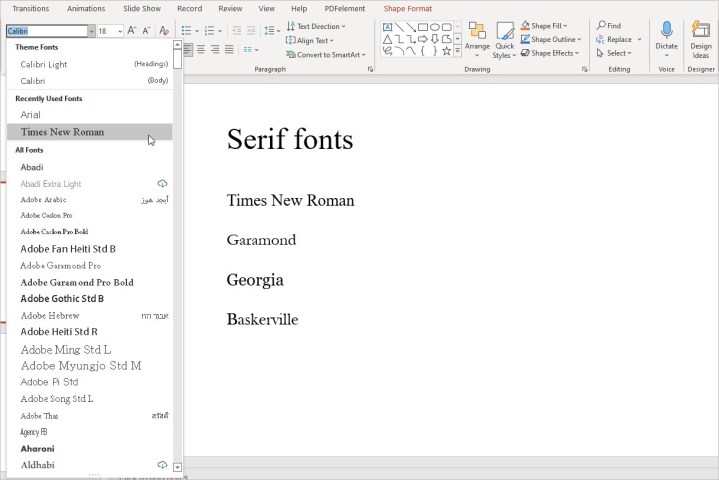This screenshot has width=719, height=480.
Task: Open the Slide Show tab
Action: [142, 8]
